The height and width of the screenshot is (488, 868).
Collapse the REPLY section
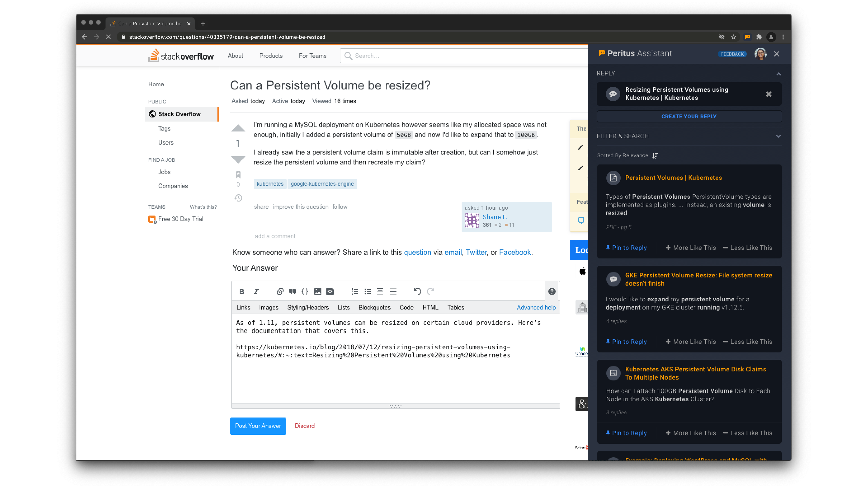(778, 73)
